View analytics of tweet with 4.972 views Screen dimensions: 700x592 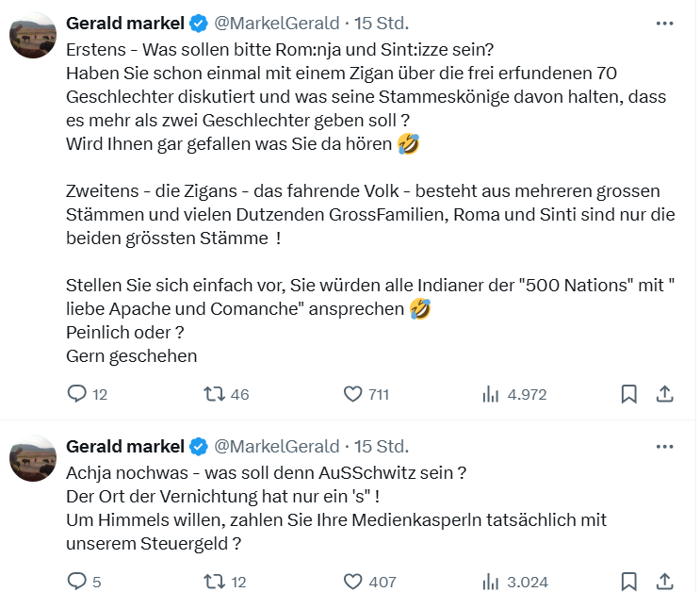(x=491, y=394)
